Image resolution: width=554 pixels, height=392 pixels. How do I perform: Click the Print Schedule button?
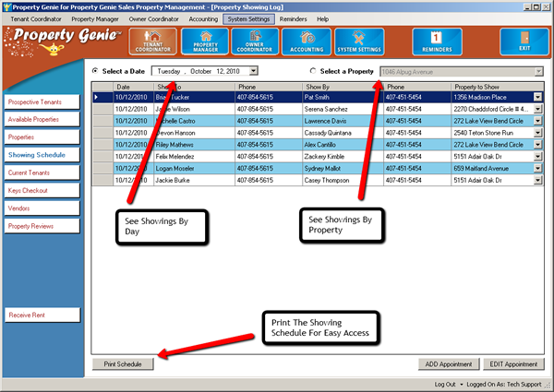123,364
